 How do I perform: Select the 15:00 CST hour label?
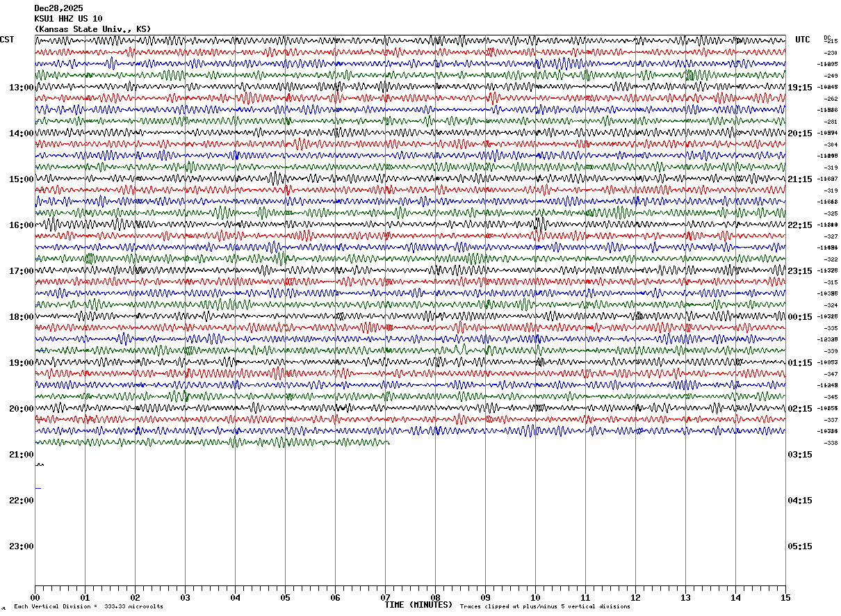pos(22,179)
